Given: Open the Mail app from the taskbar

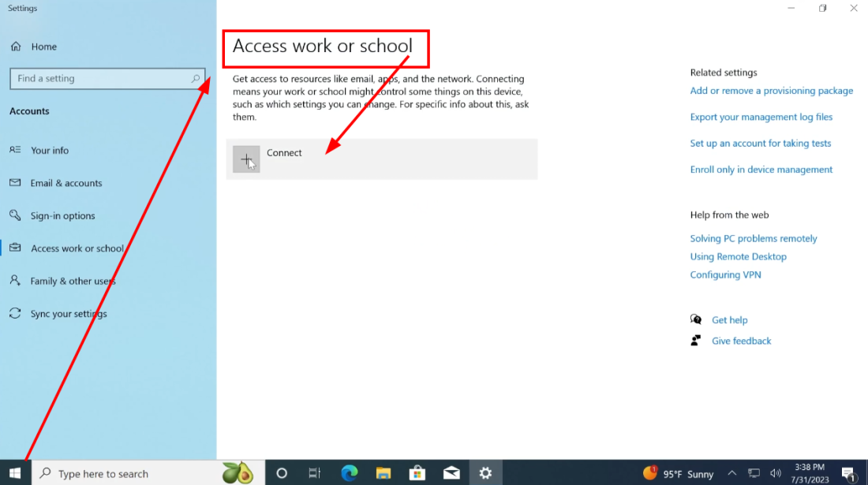Looking at the screenshot, I should click(451, 473).
